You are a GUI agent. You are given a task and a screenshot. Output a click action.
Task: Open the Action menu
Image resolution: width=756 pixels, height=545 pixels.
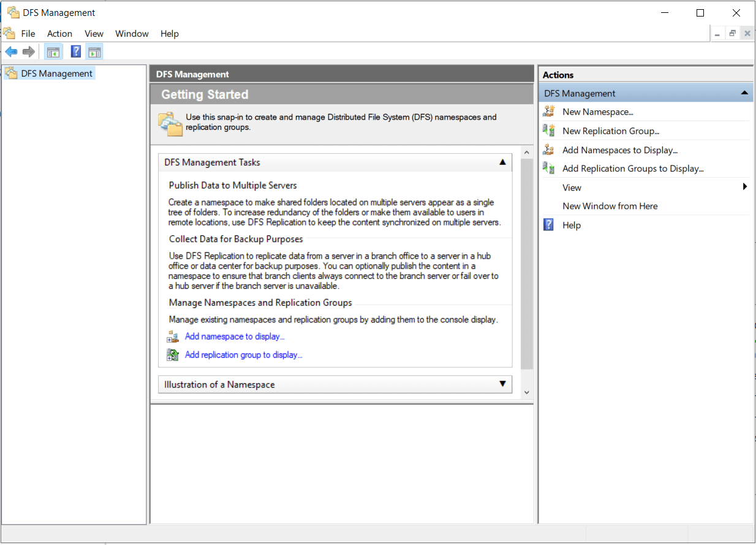pyautogui.click(x=59, y=34)
